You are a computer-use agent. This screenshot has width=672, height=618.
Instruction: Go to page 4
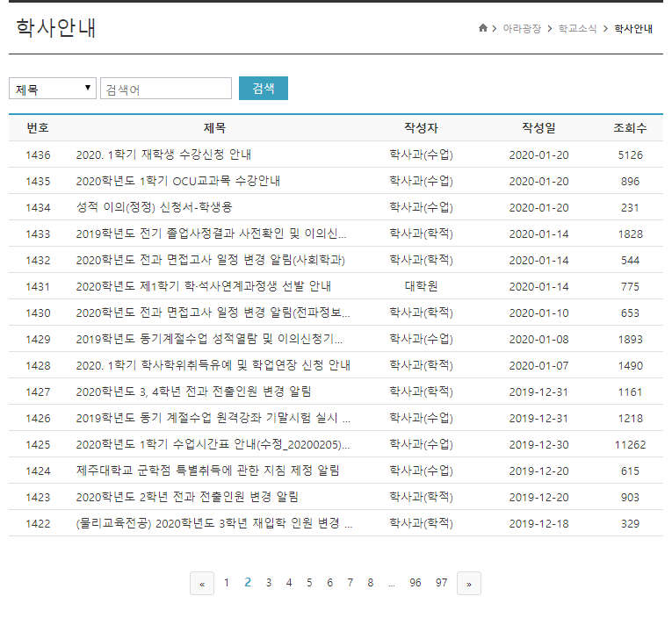click(x=289, y=583)
